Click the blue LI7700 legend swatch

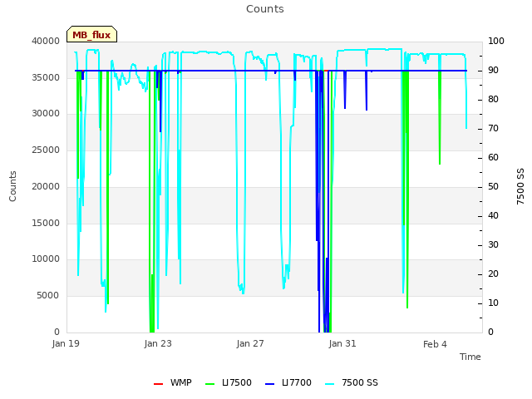pos(269,384)
